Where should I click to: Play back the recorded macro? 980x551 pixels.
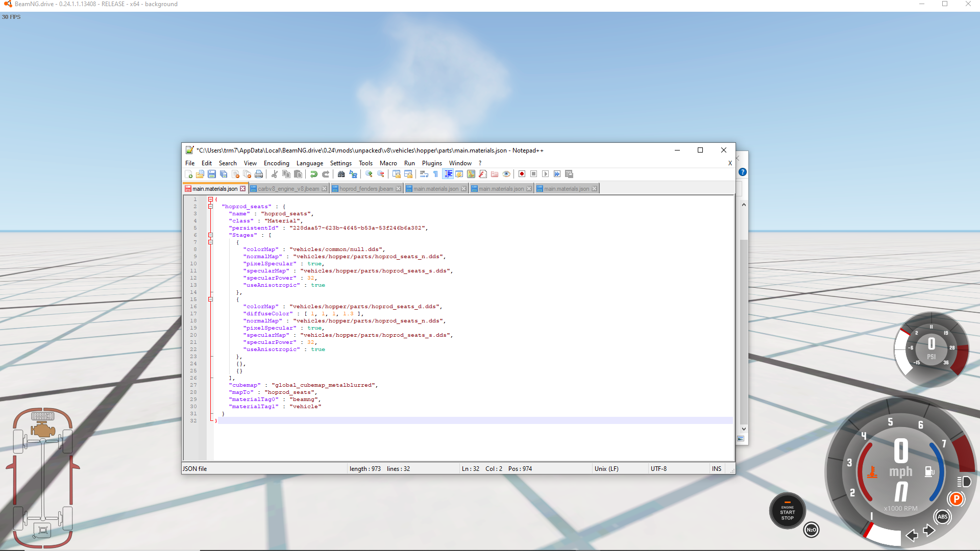(x=546, y=174)
